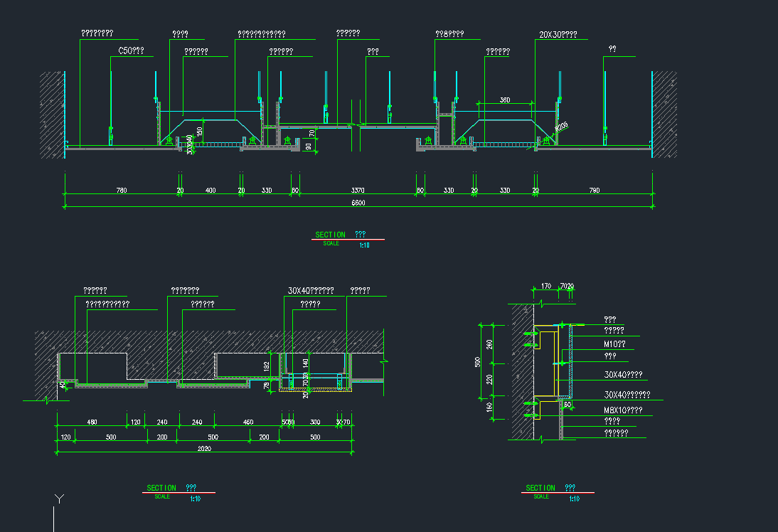Image resolution: width=778 pixels, height=532 pixels.
Task: Click the 220 vertical dimension
Action: [x=489, y=380]
